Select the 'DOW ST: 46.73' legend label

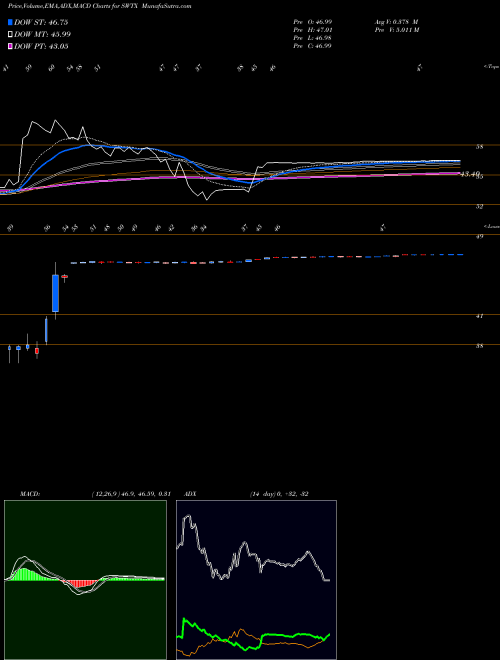(x=41, y=22)
